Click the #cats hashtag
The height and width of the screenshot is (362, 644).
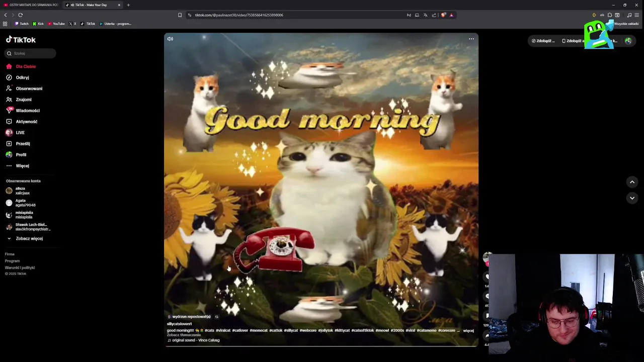click(209, 330)
